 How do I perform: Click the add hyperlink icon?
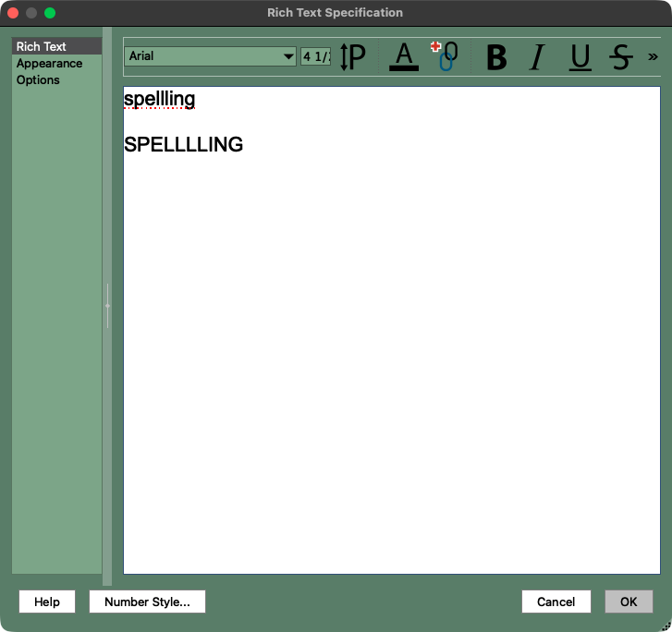point(446,57)
